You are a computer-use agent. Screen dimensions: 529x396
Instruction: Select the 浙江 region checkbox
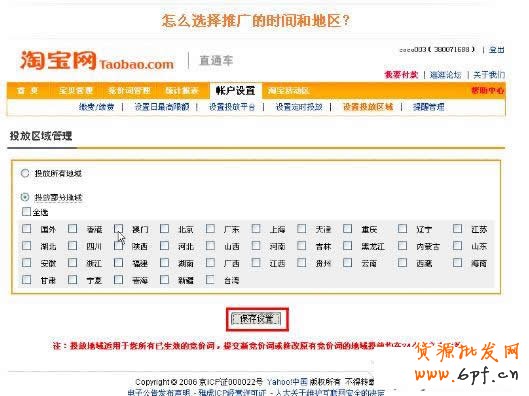(x=72, y=262)
